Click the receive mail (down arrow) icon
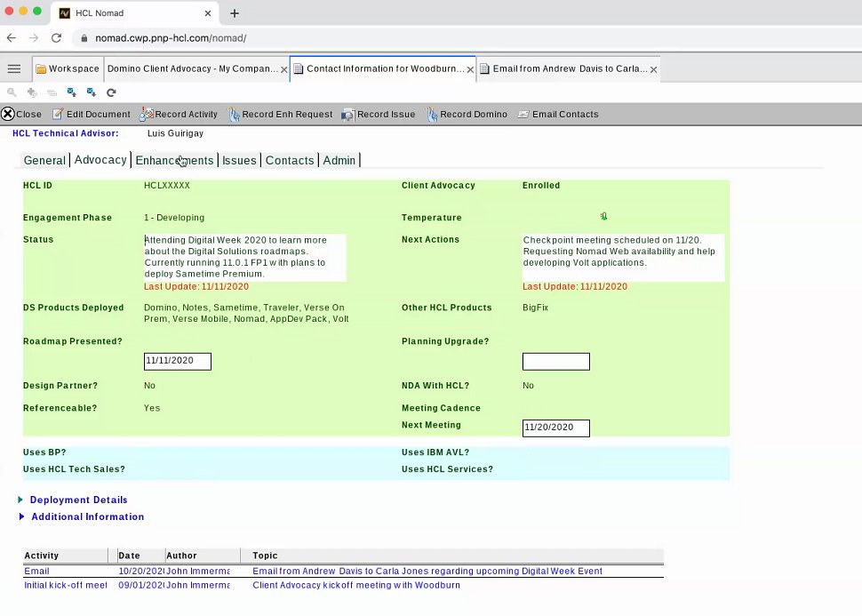This screenshot has width=862, height=616. coord(92,92)
